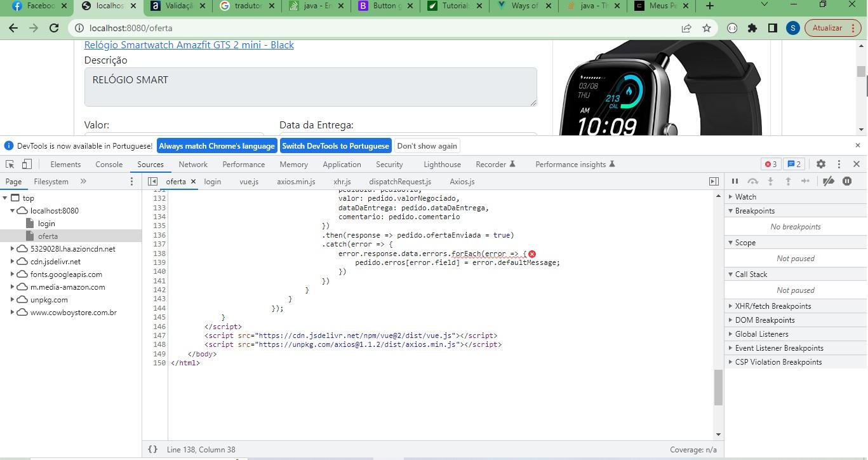868x460 pixels.
Task: Hide the navigator sidebar
Action: (152, 181)
